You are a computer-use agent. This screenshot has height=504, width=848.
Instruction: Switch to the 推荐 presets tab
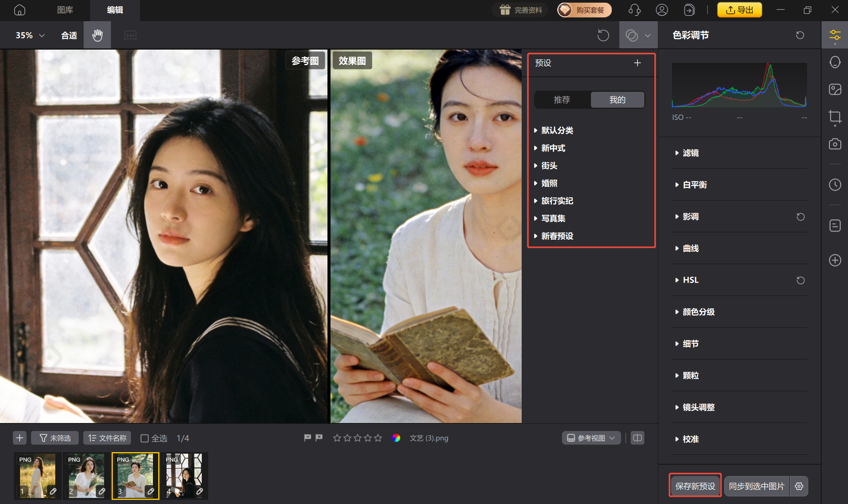coord(562,100)
